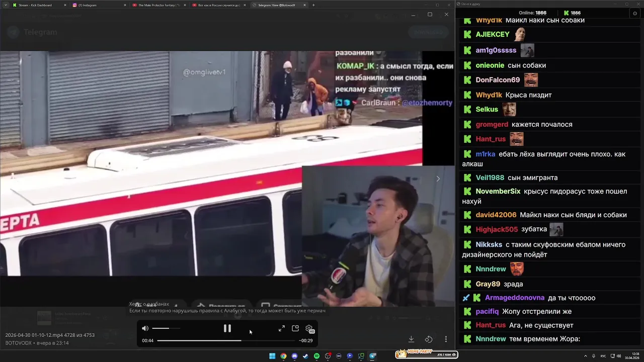The width and height of the screenshot is (644, 362).
Task: Click username m1rka in chat
Action: pyautogui.click(x=486, y=154)
